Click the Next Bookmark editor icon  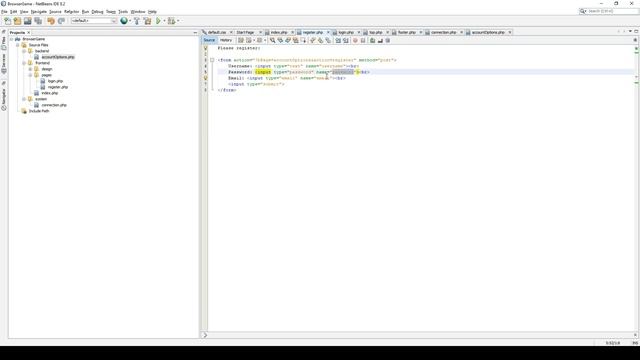pyautogui.click(x=320, y=40)
